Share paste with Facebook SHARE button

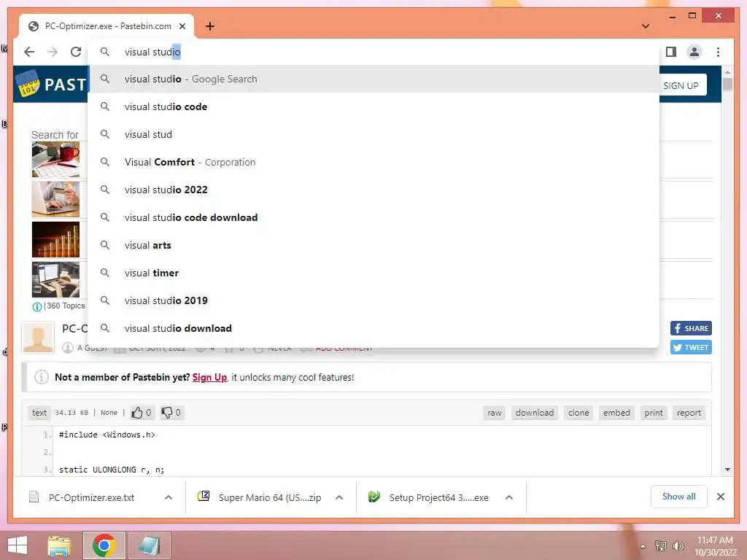[691, 328]
